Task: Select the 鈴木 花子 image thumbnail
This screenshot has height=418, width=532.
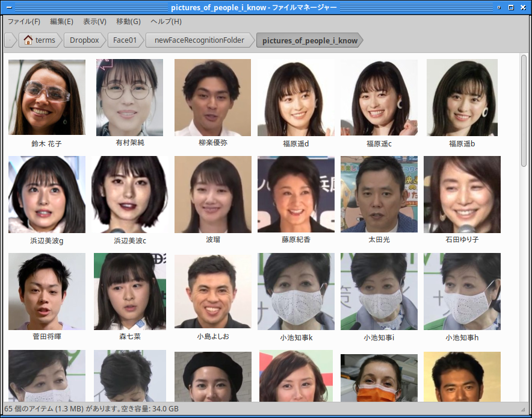Action: pyautogui.click(x=47, y=98)
